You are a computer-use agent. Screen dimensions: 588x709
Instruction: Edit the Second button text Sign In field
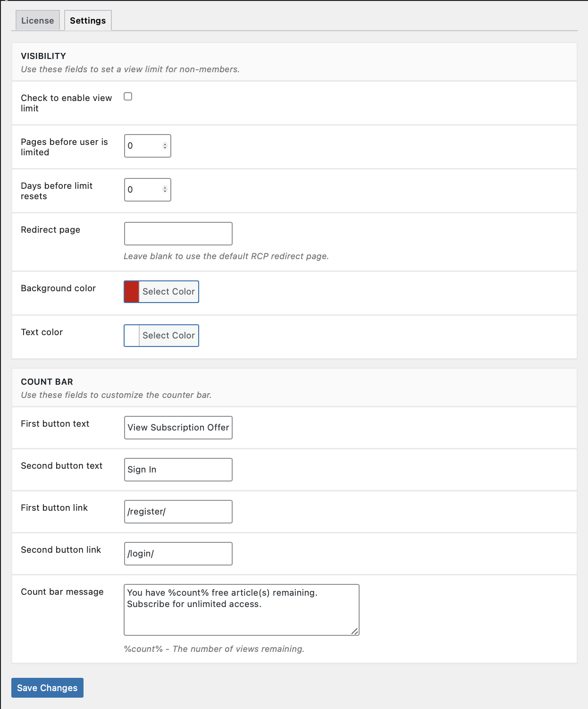coord(178,470)
